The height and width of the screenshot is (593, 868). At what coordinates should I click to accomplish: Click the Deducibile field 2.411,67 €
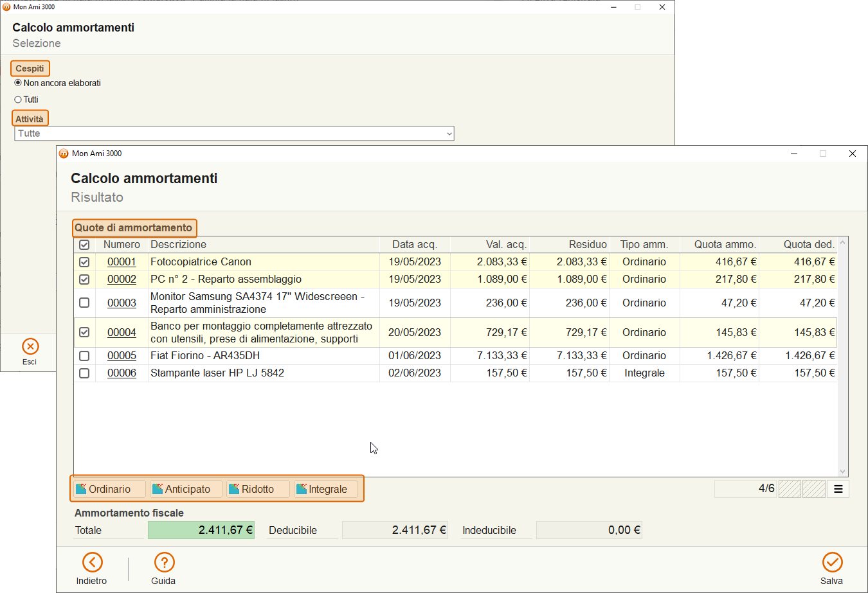coord(395,530)
